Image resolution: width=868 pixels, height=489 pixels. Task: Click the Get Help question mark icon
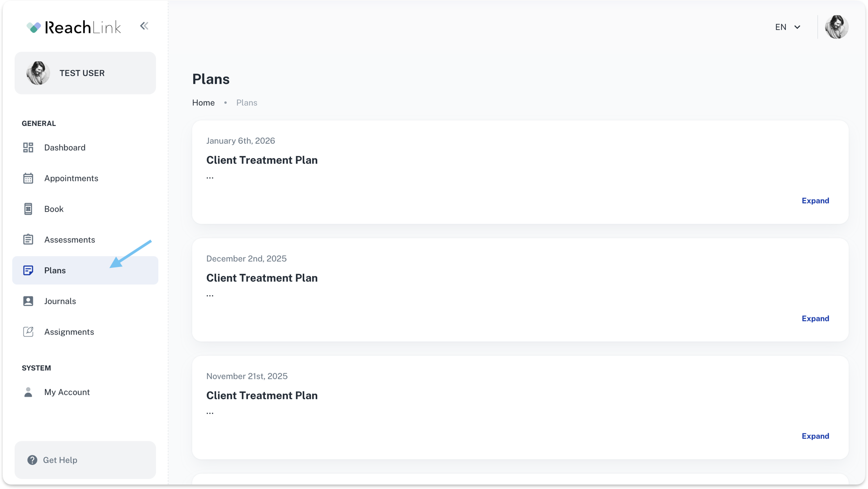coord(32,460)
